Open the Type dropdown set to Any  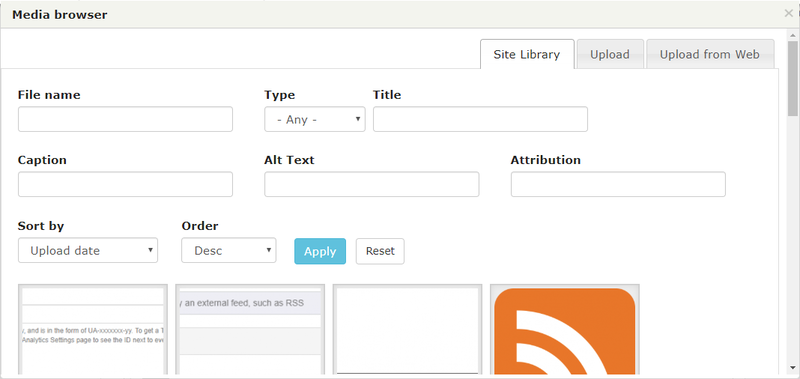pyautogui.click(x=314, y=119)
